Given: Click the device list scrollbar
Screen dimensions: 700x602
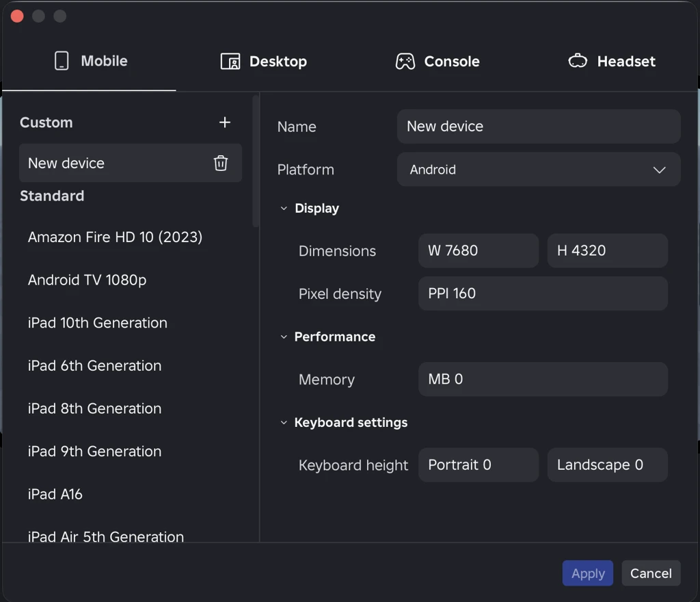Looking at the screenshot, I should (256, 161).
